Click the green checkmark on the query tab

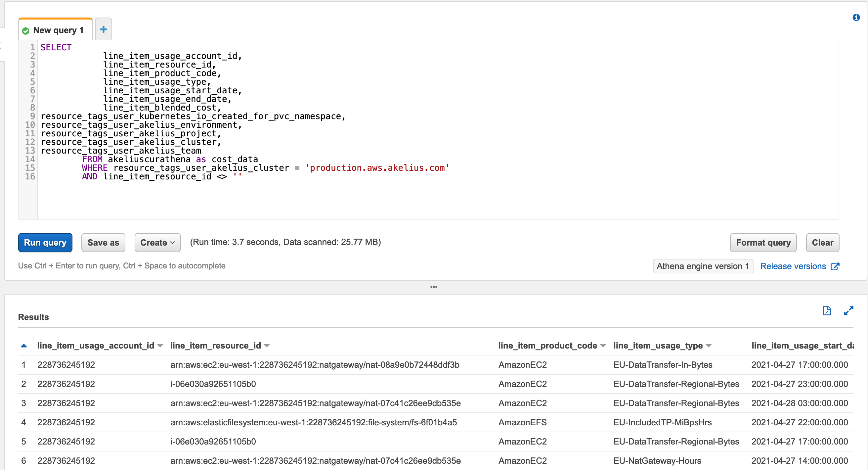tap(25, 30)
